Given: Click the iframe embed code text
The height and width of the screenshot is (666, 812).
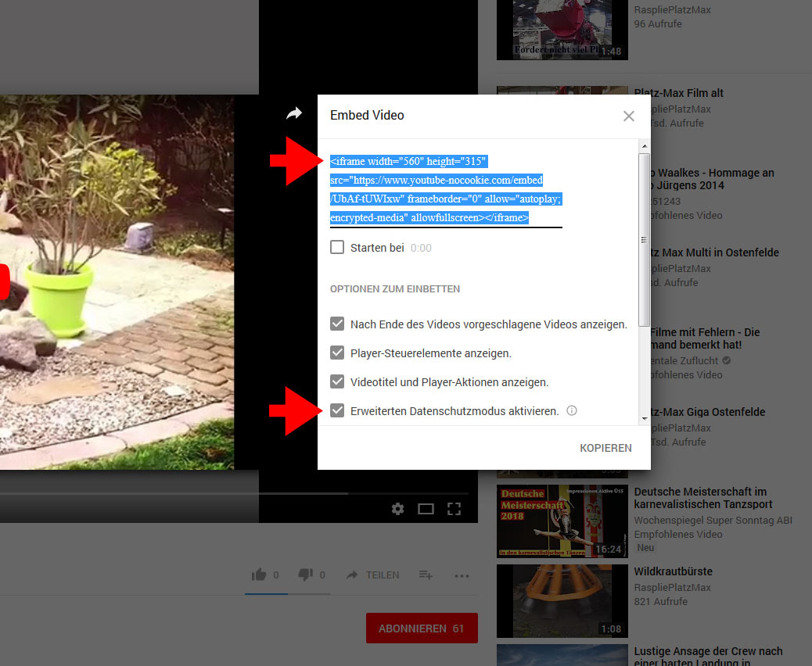Looking at the screenshot, I should click(x=446, y=189).
